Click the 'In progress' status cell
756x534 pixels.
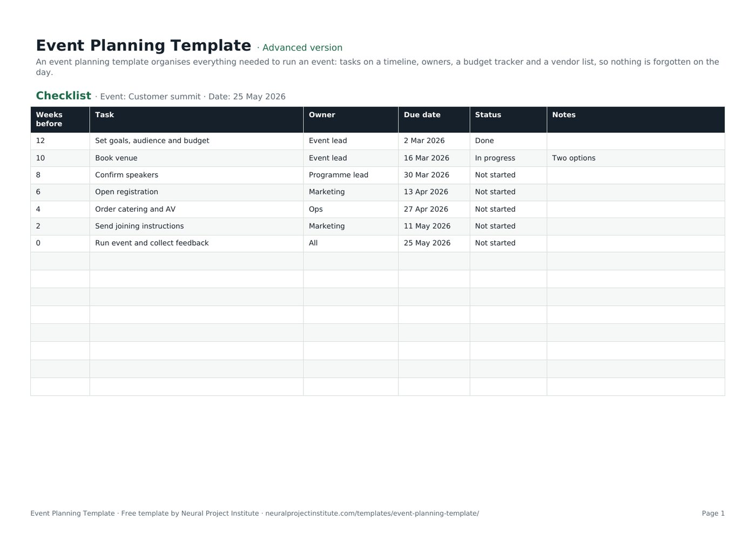508,158
